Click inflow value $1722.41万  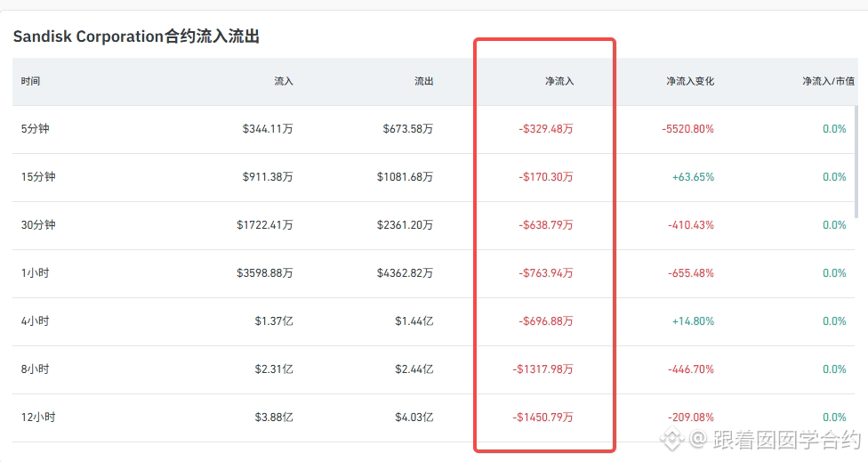265,225
